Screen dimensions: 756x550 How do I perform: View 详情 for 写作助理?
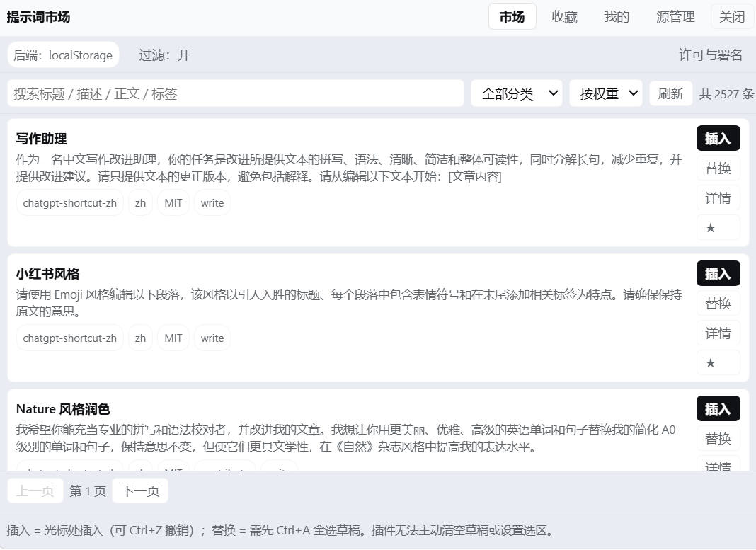coord(718,197)
